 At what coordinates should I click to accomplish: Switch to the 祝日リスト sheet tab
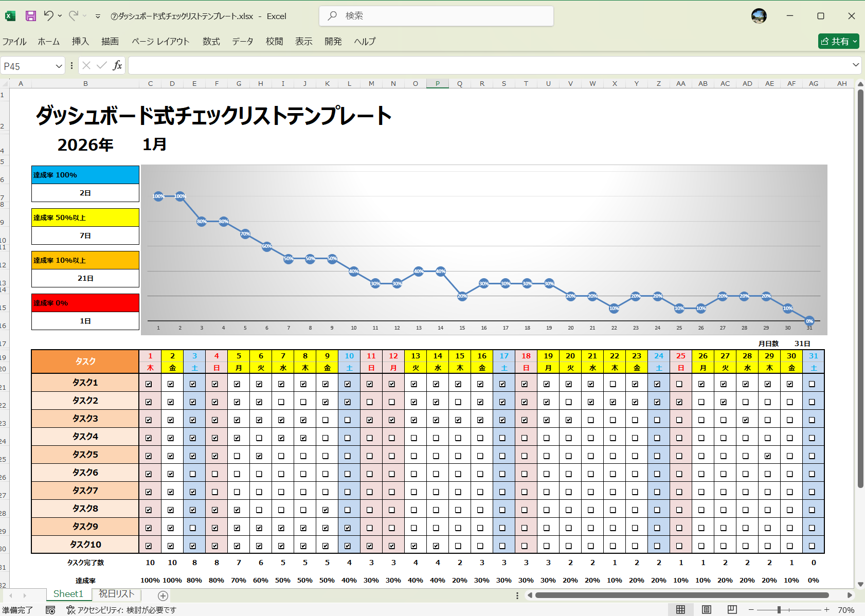pos(116,594)
